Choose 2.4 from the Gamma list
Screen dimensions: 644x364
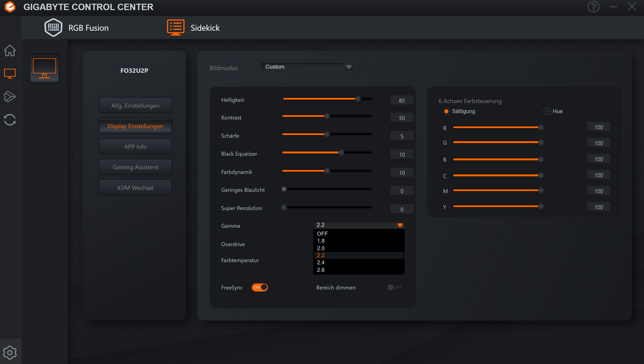(321, 262)
